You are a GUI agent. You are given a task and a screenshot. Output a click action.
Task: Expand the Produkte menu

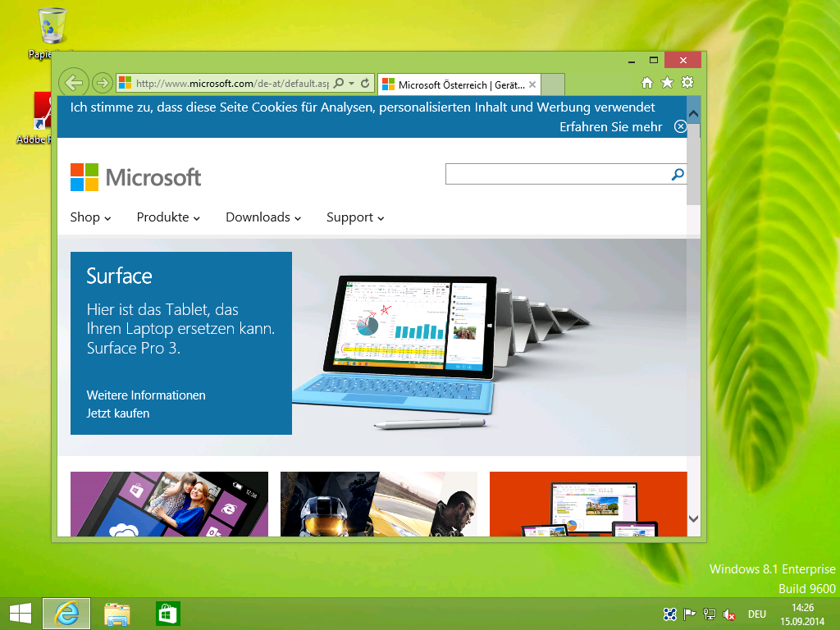[x=168, y=217]
